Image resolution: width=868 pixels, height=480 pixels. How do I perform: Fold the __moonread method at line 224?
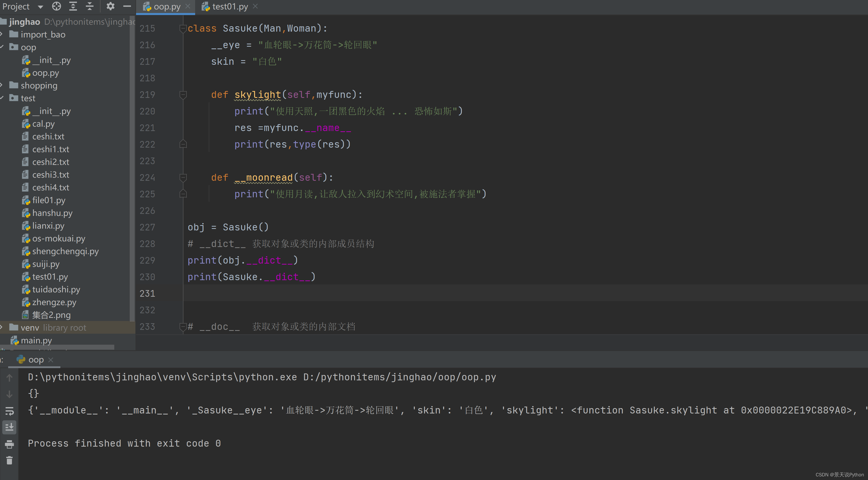[x=183, y=178]
